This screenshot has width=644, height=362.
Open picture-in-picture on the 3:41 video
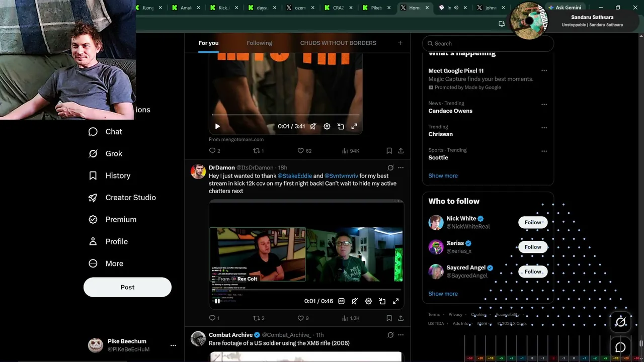(x=341, y=127)
